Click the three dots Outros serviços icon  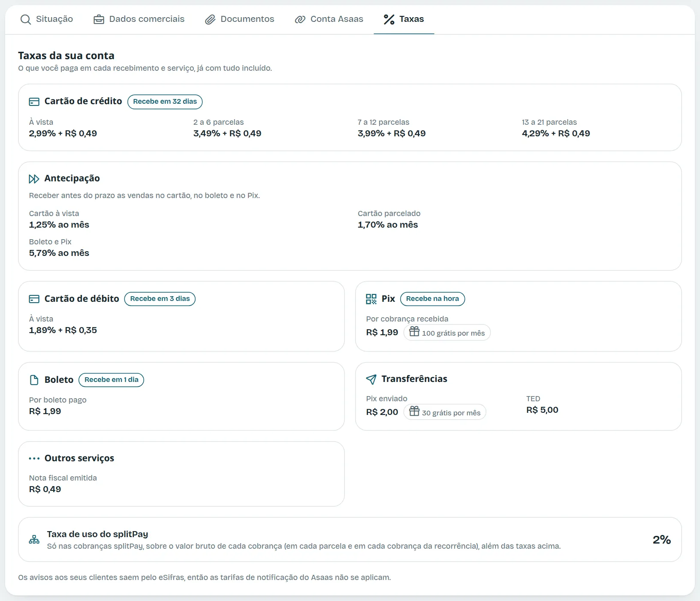click(34, 459)
